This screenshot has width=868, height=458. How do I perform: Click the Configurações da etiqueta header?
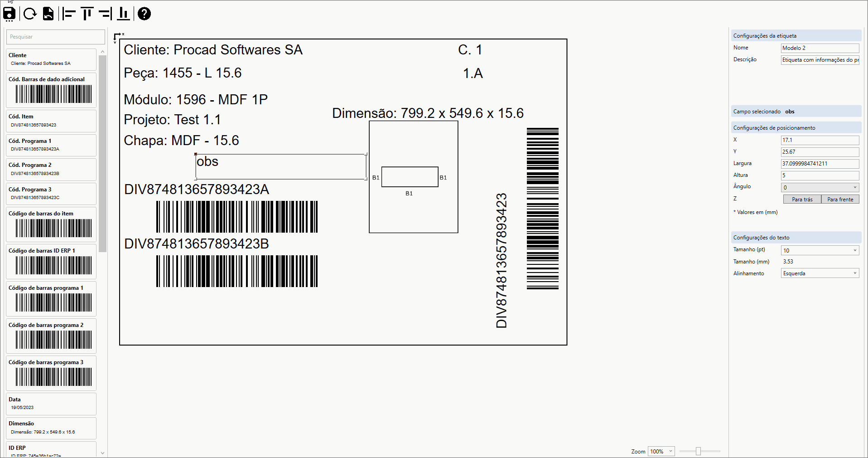point(796,36)
